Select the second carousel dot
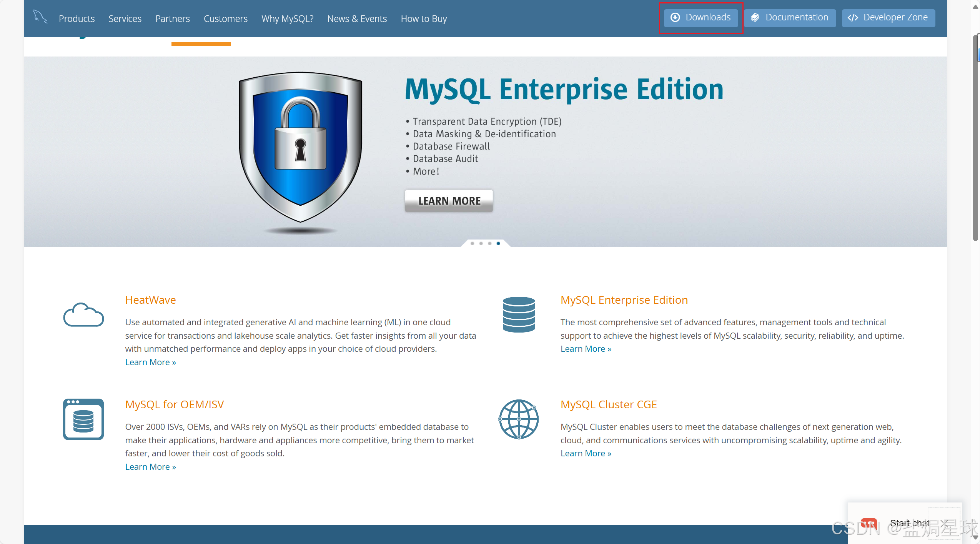Image resolution: width=980 pixels, height=544 pixels. click(481, 243)
